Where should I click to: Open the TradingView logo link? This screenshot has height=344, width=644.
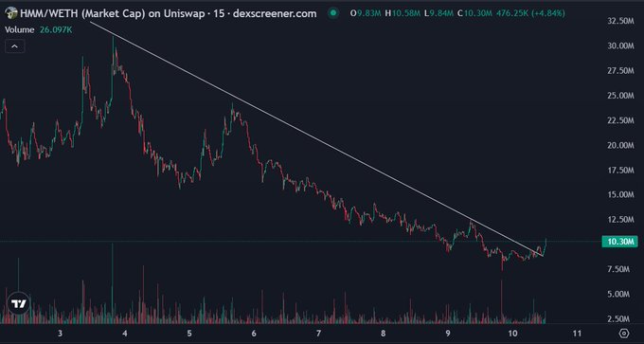19,303
